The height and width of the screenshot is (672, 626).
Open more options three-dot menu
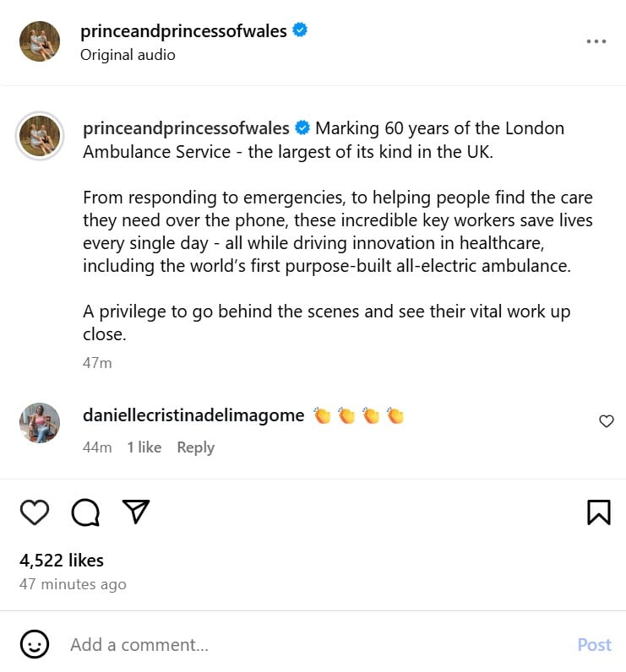click(596, 42)
